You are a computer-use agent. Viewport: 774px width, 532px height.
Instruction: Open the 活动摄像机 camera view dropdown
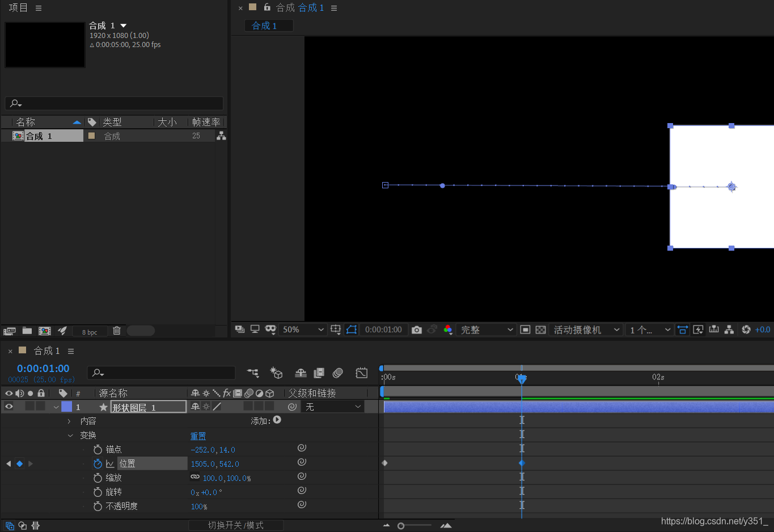586,330
